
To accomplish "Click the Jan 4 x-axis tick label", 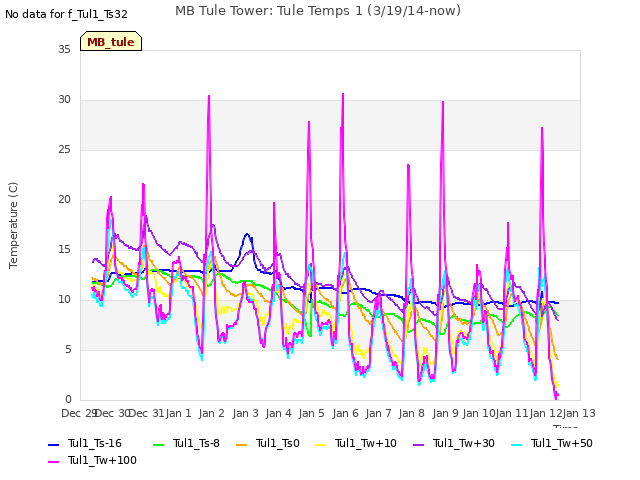I will click(278, 413).
